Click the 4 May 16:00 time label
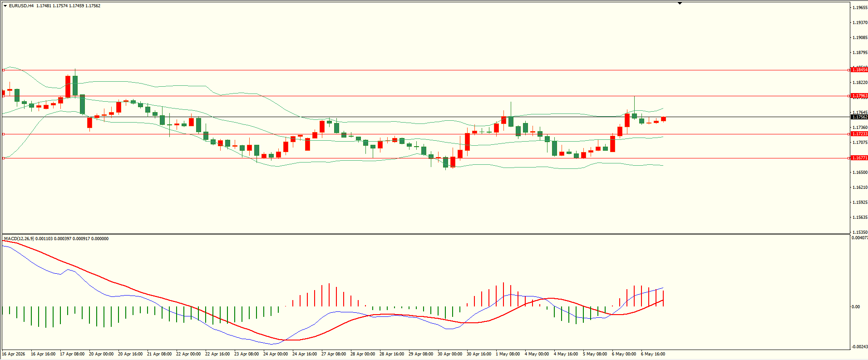Screen dimensions: 868x360 566,354
